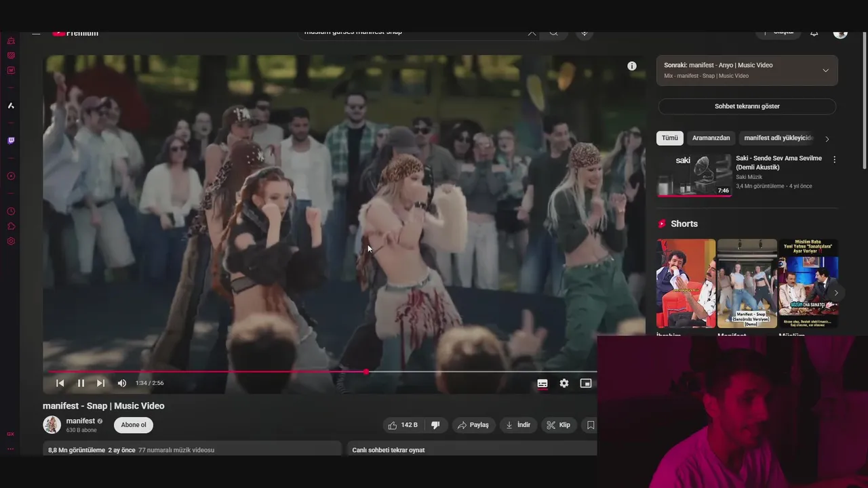868x488 pixels.
Task: Expand the Sonraki mix playlist panel
Action: coord(825,70)
